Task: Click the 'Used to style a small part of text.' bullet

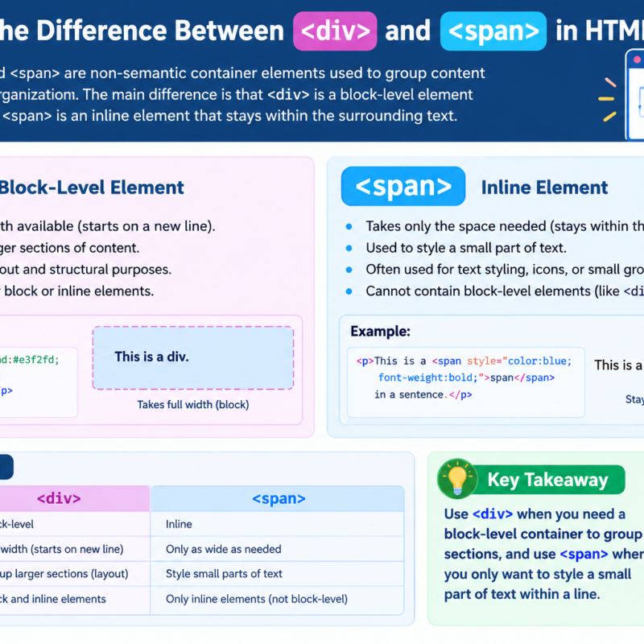Action: pos(466,248)
